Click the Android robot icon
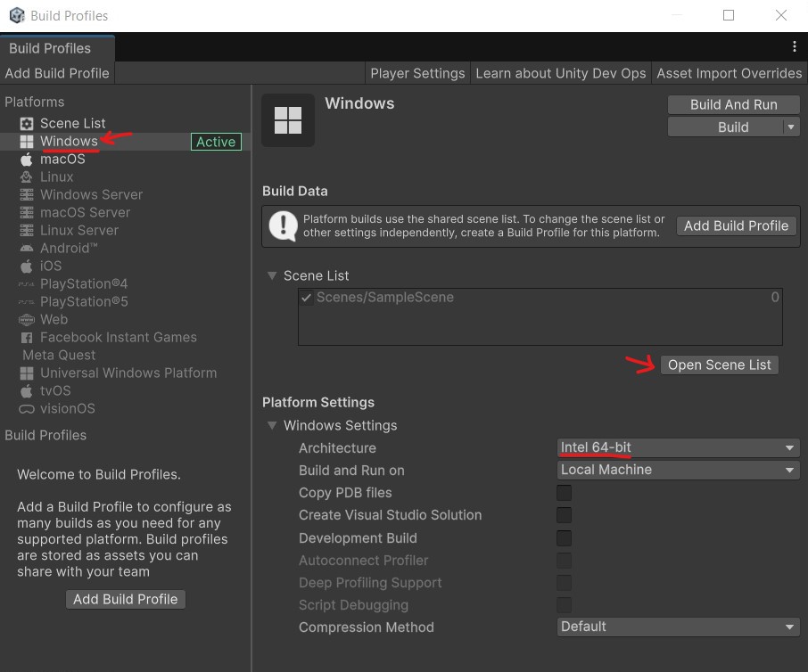This screenshot has width=808, height=672. (26, 248)
